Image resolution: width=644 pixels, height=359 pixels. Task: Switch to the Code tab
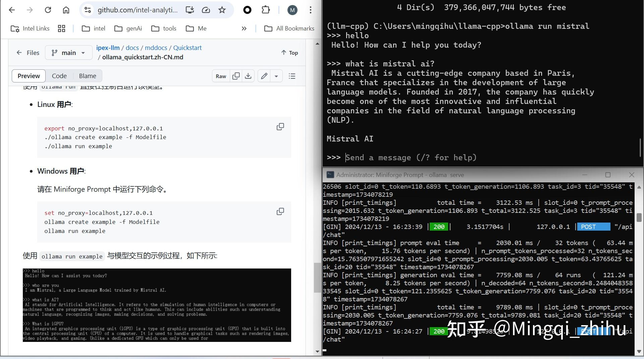59,76
